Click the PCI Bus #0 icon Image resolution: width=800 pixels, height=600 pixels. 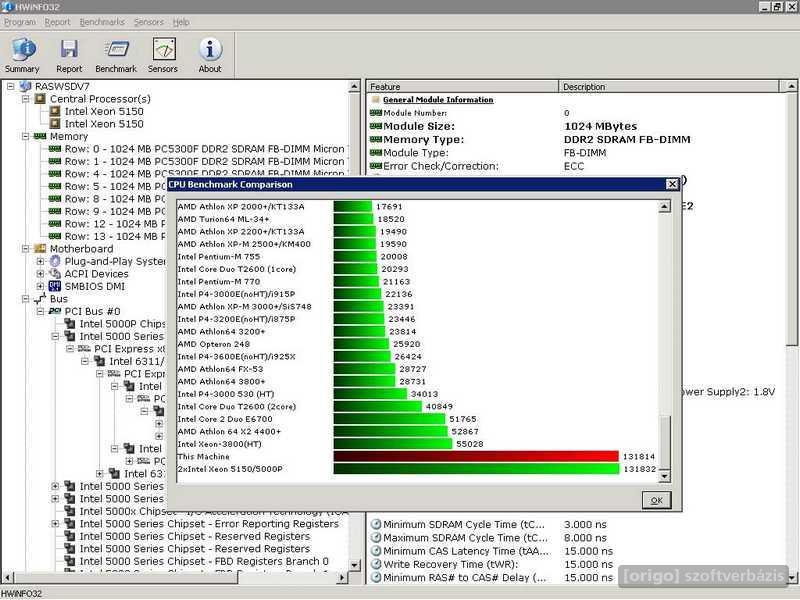55,311
